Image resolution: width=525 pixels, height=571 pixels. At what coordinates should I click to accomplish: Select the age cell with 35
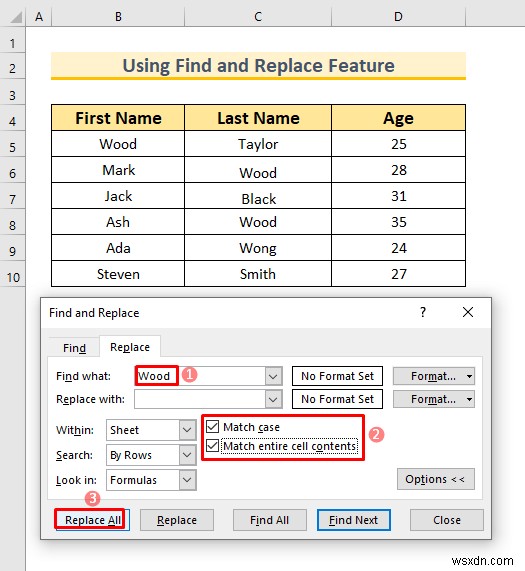[398, 222]
